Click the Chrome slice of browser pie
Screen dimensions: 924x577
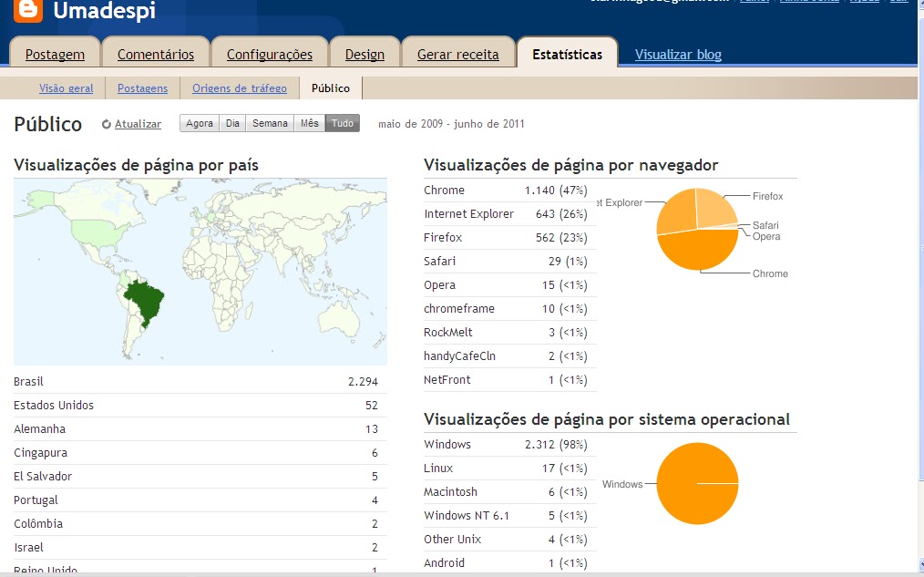698,251
